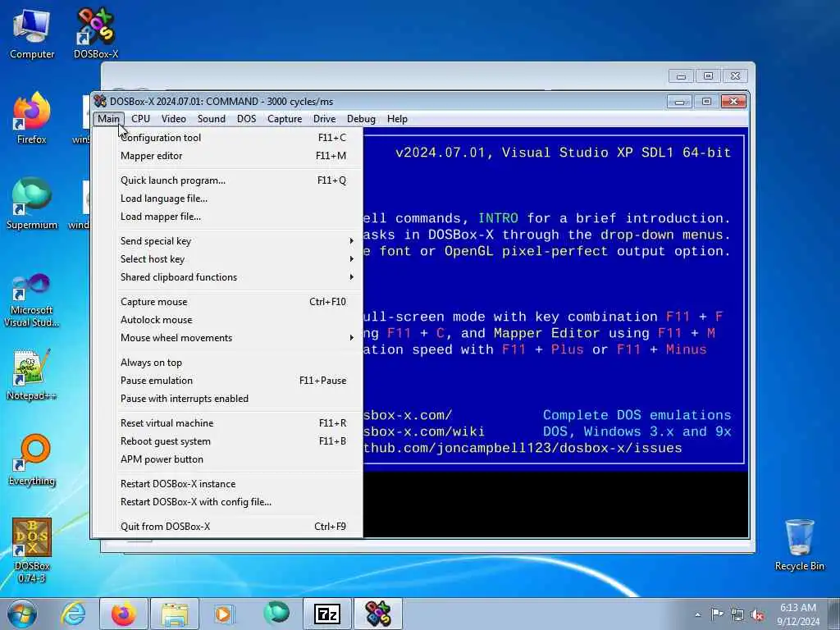
Task: Toggle Pause with interrupts enabled
Action: point(228,399)
